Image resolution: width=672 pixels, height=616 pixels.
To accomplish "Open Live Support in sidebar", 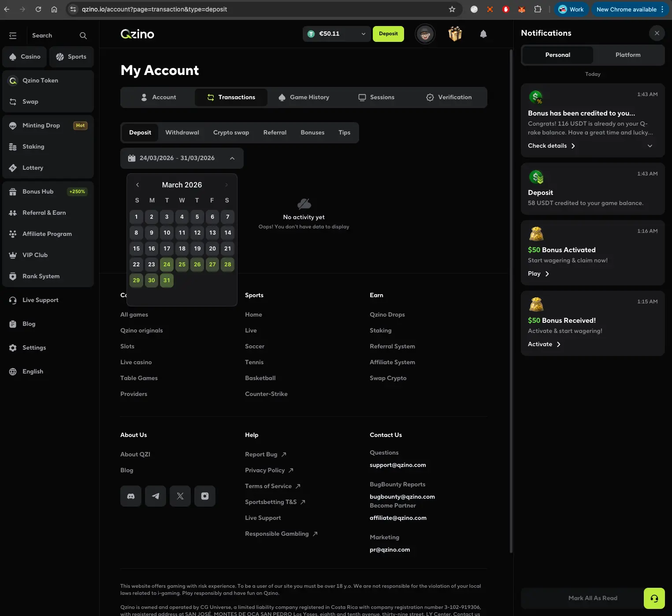I will 48,300.
